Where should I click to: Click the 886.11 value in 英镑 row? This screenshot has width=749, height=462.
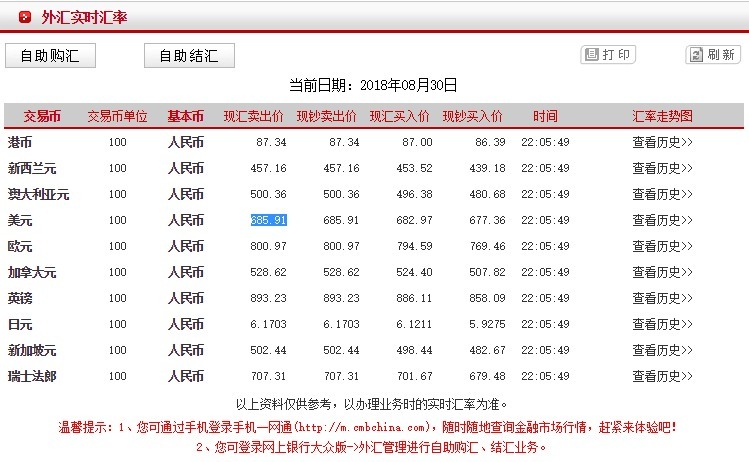coord(414,298)
